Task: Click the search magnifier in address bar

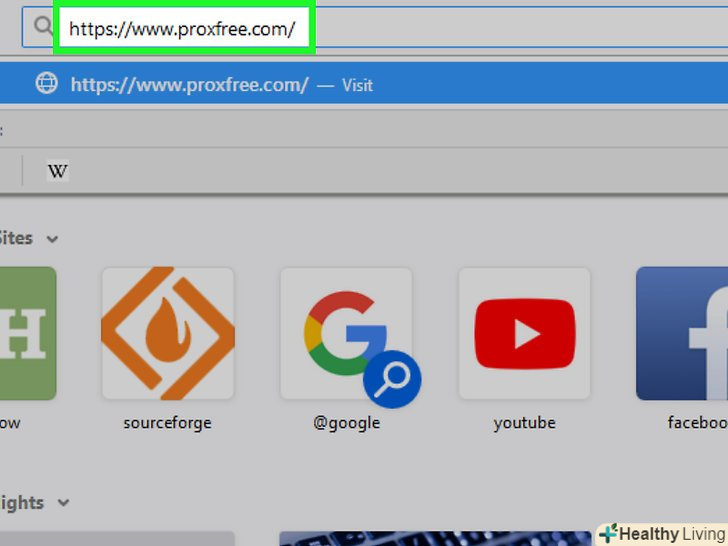Action: click(43, 26)
